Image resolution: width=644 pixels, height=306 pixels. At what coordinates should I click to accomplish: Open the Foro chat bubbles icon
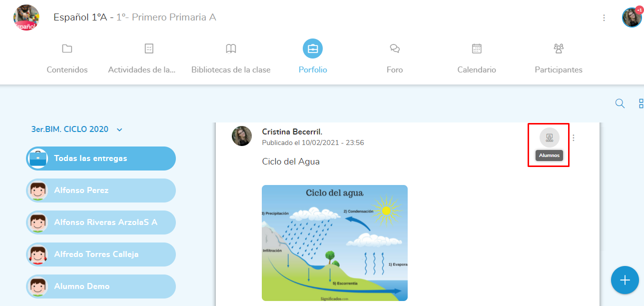[395, 48]
